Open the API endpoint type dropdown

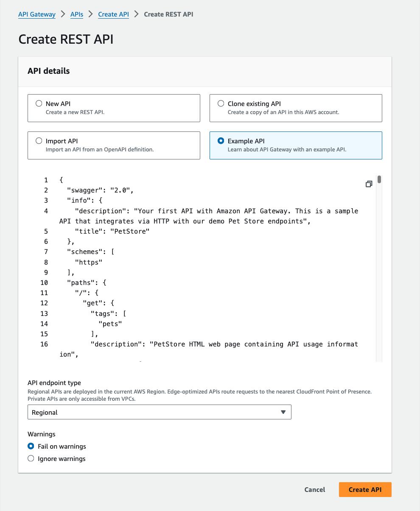pyautogui.click(x=159, y=412)
